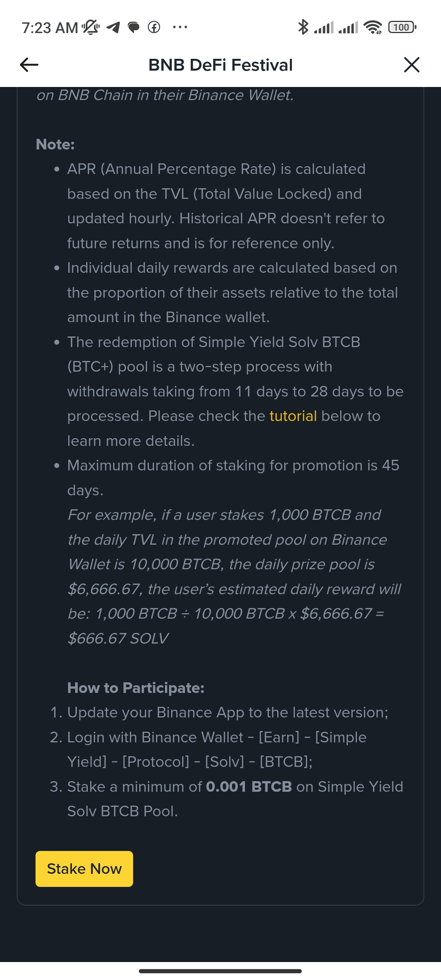Tap the muted notification bell icon
Image resolution: width=441 pixels, height=980 pixels.
pos(91,27)
